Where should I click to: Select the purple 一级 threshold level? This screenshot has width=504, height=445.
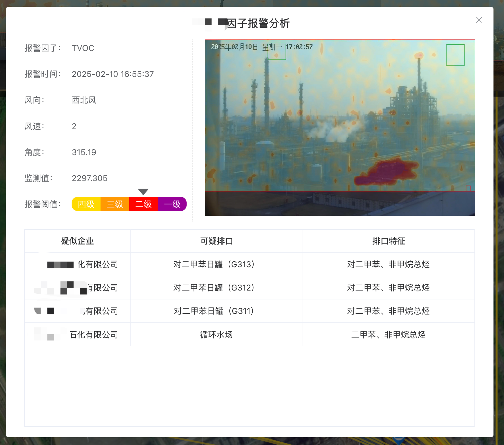[x=172, y=204]
